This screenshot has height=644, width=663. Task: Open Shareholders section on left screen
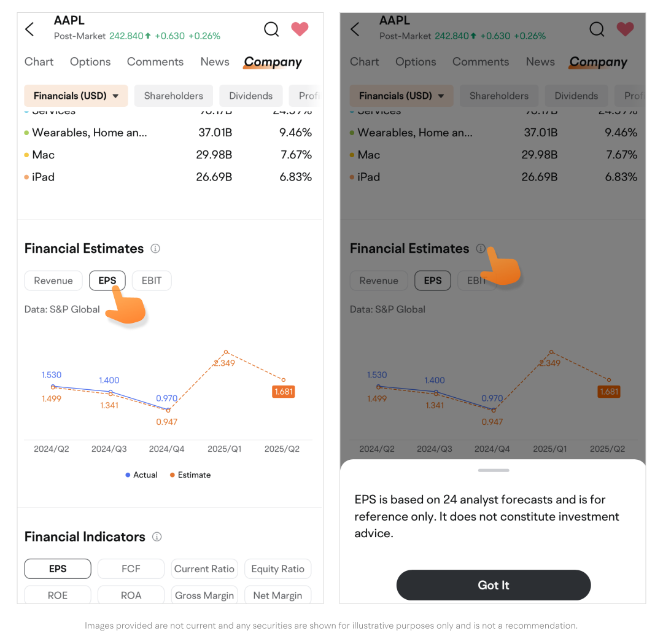(x=173, y=96)
